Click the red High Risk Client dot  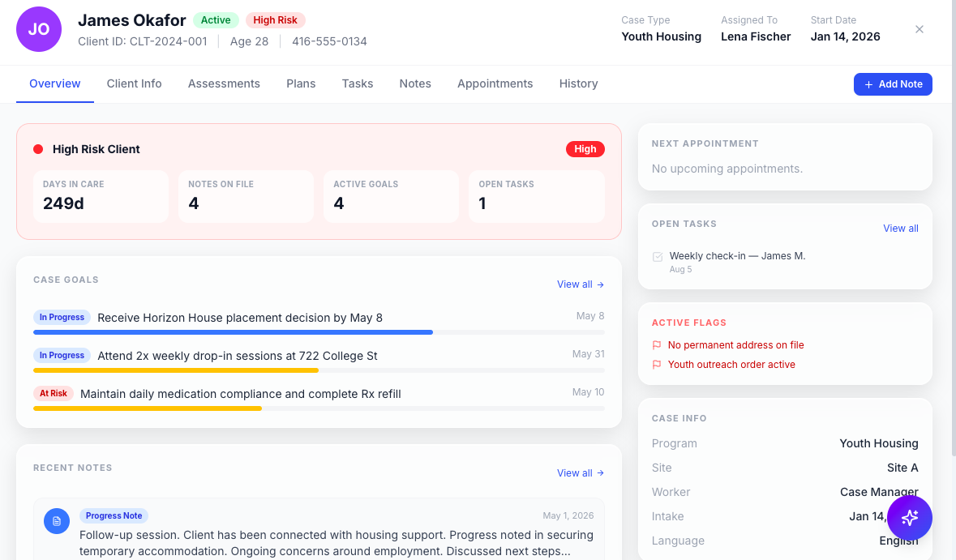pos(38,149)
